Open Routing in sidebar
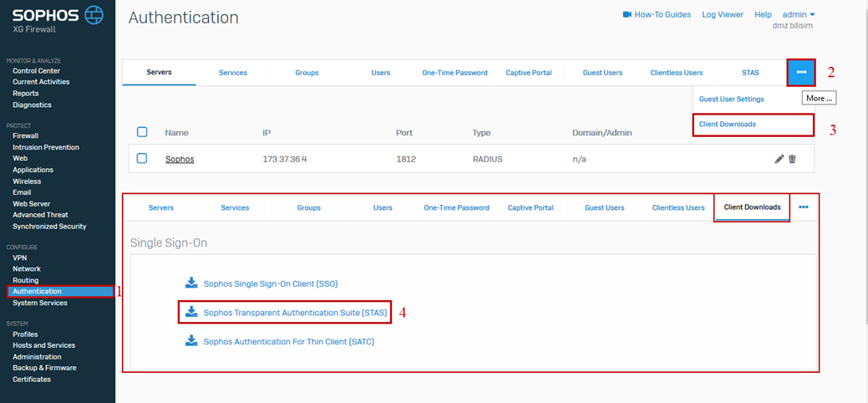 pyautogui.click(x=25, y=280)
